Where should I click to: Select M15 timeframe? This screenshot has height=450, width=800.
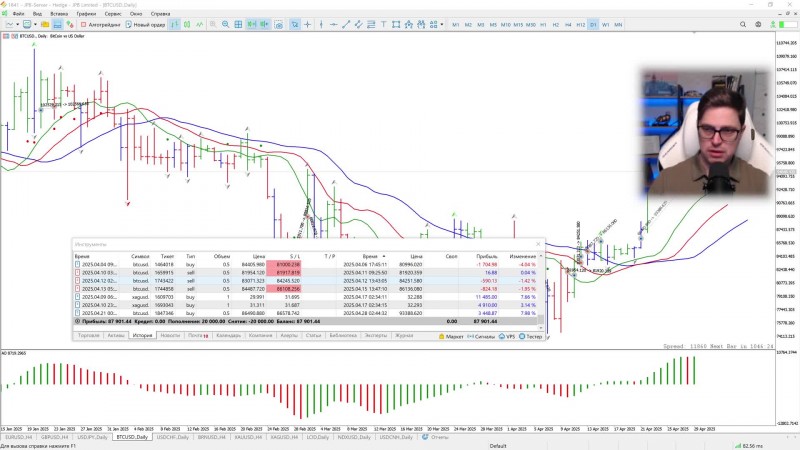[518, 24]
